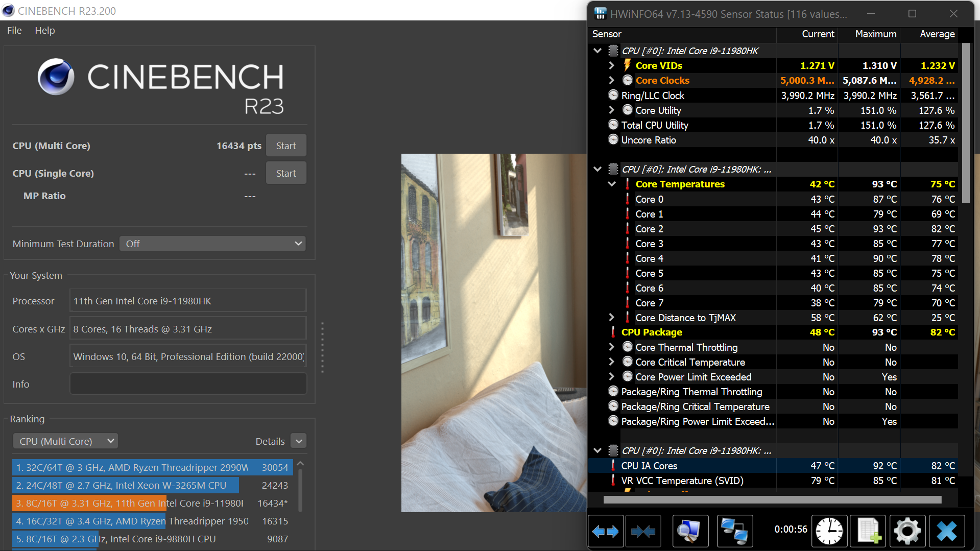Screen dimensions: 980x551
Task: Click the icon beside Core Power Limit Exceeded
Action: click(628, 376)
